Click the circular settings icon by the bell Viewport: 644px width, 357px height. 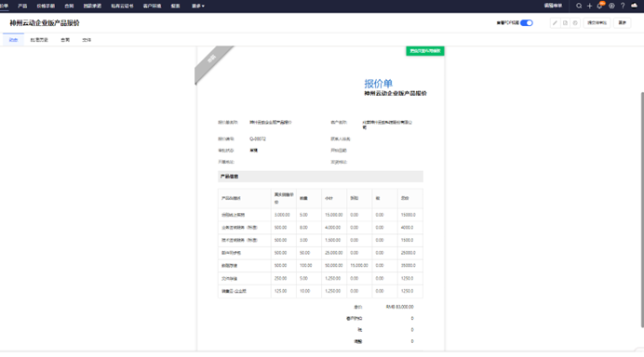[x=611, y=6]
